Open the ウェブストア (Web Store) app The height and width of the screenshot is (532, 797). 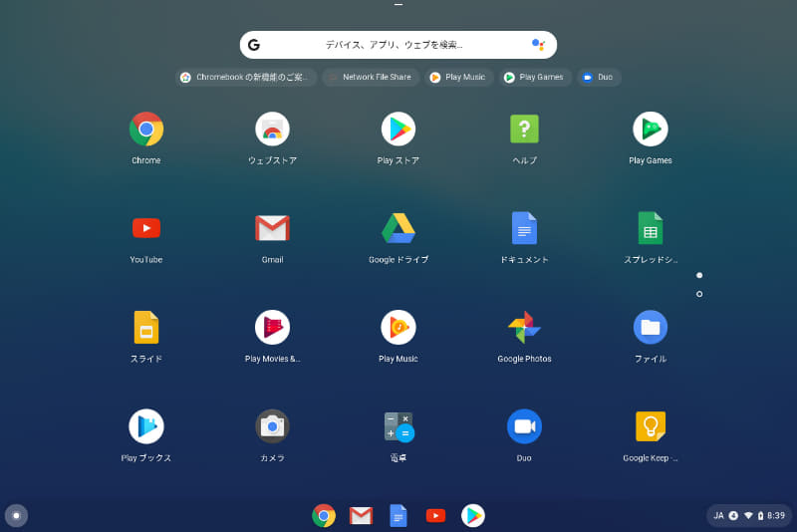point(272,130)
